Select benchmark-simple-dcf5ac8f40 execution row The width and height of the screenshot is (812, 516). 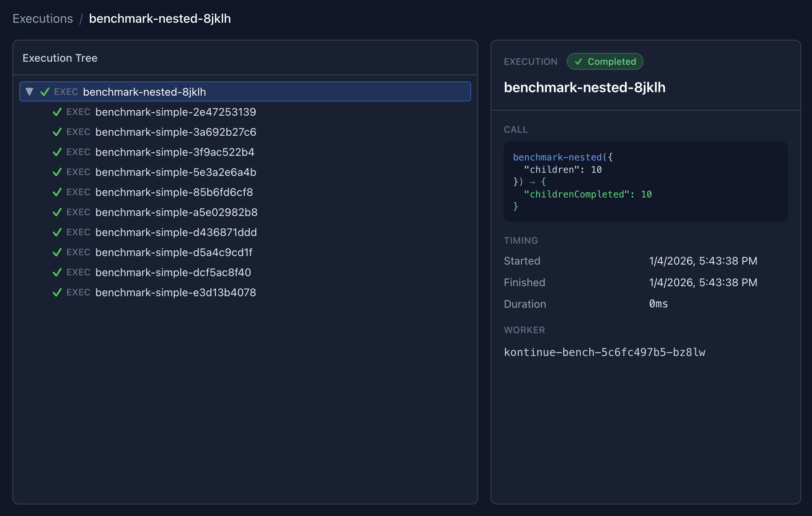(173, 273)
